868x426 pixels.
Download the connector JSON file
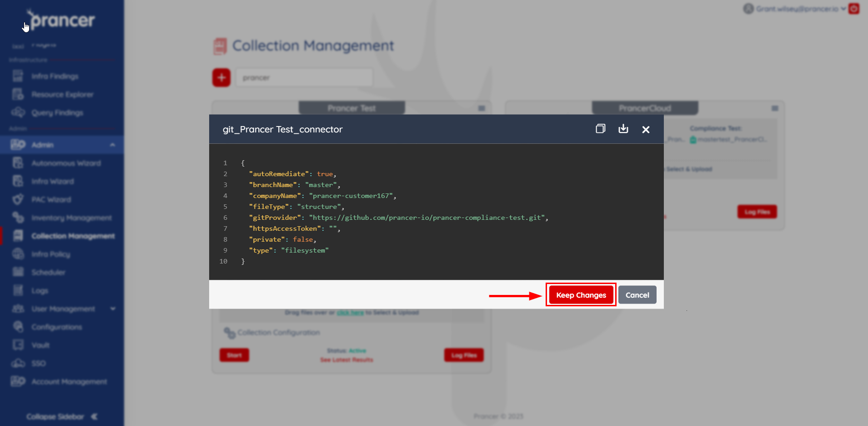(x=623, y=129)
